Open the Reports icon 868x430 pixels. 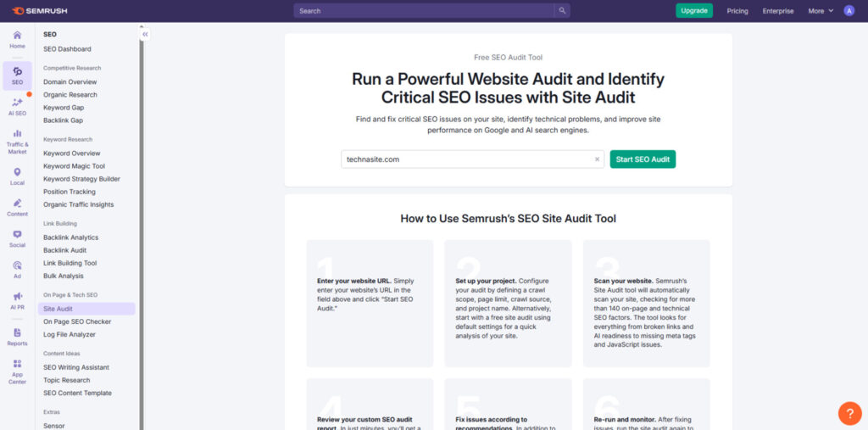coord(17,333)
